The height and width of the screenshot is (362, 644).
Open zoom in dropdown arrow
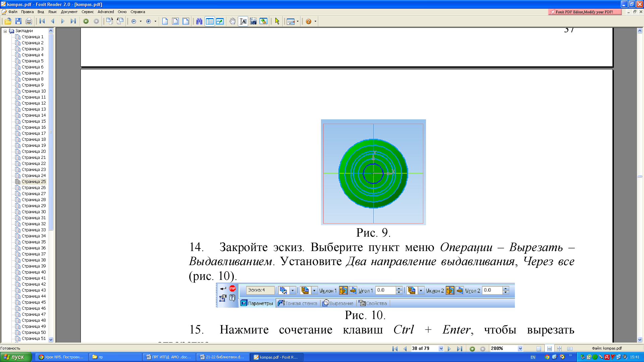pos(155,21)
